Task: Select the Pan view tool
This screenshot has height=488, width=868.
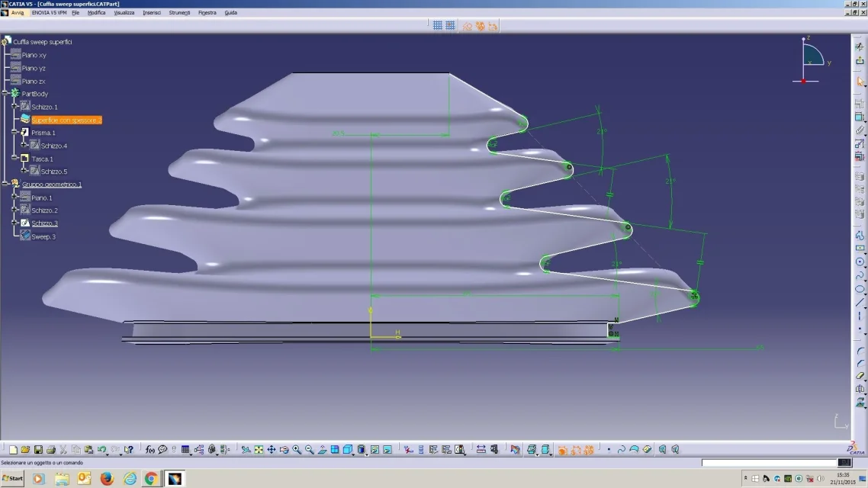Action: coord(272,450)
